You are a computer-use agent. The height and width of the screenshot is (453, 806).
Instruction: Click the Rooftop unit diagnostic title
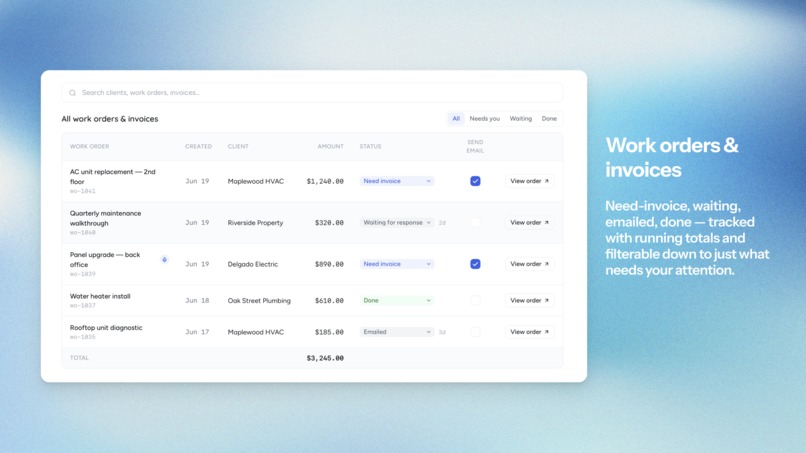106,328
